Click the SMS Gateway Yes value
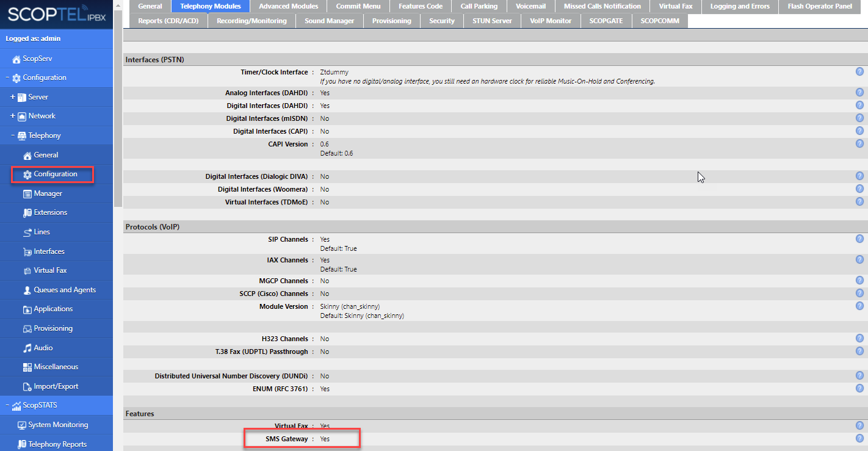Viewport: 868px width, 451px height. [x=325, y=439]
